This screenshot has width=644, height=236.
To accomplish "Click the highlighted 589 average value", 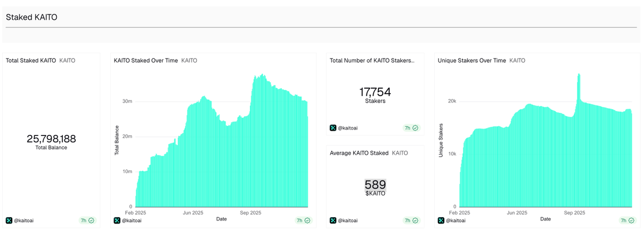I will 375,184.
